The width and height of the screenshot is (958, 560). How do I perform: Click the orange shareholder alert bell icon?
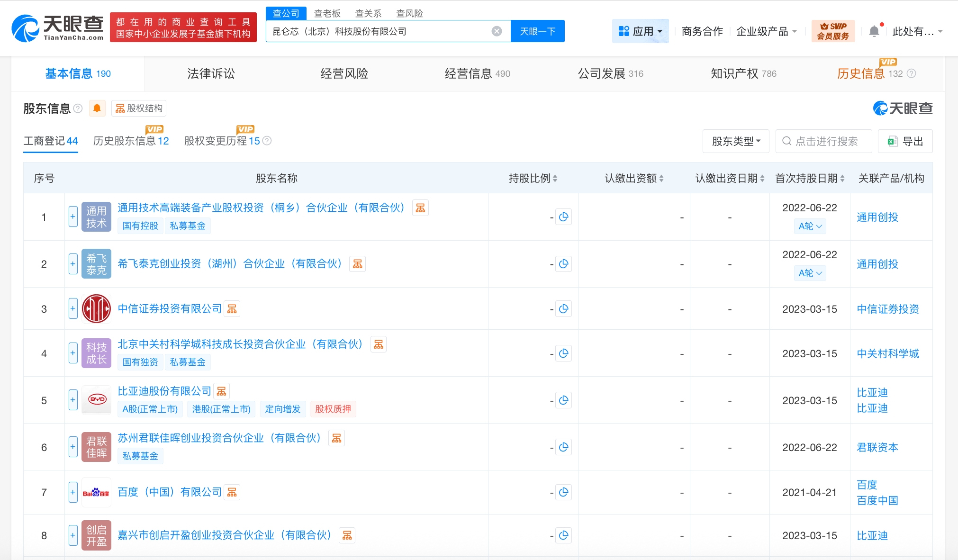click(x=97, y=108)
